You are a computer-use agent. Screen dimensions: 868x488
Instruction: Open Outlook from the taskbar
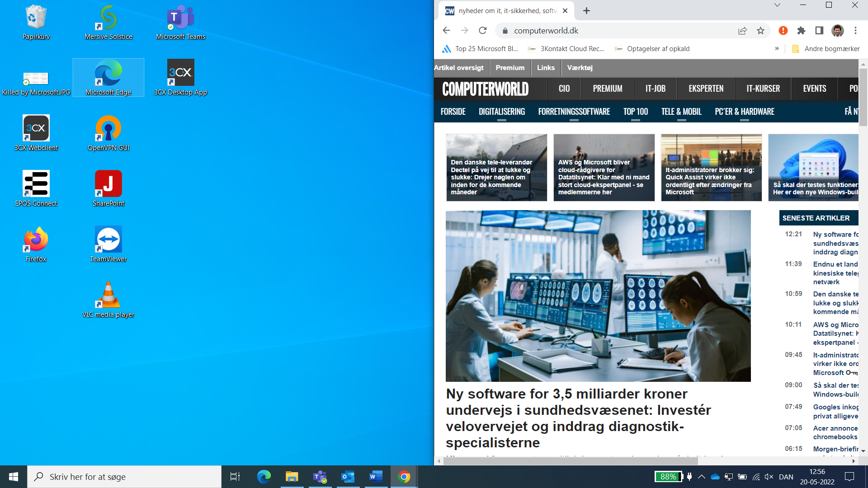coord(348,477)
